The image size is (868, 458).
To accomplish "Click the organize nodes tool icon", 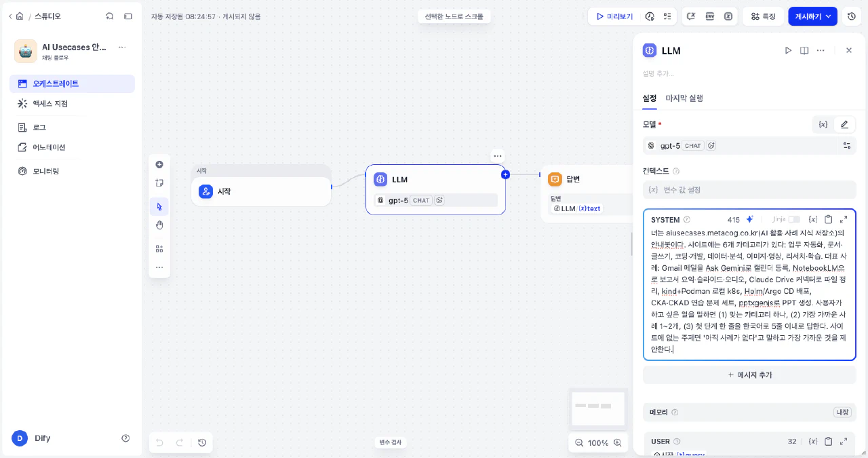I will tap(159, 248).
